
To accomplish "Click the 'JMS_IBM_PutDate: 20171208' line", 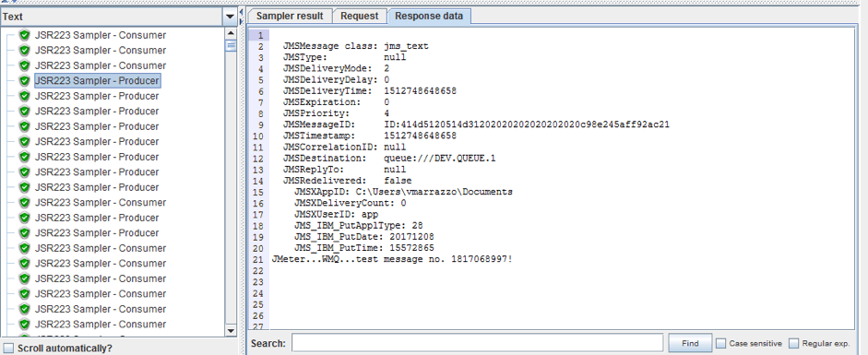I will [363, 237].
